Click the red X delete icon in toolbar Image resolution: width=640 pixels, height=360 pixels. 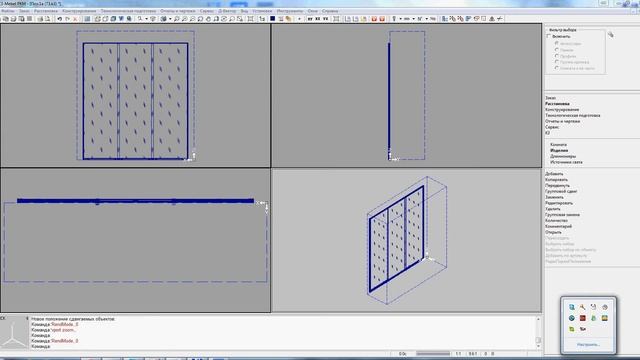click(x=75, y=19)
